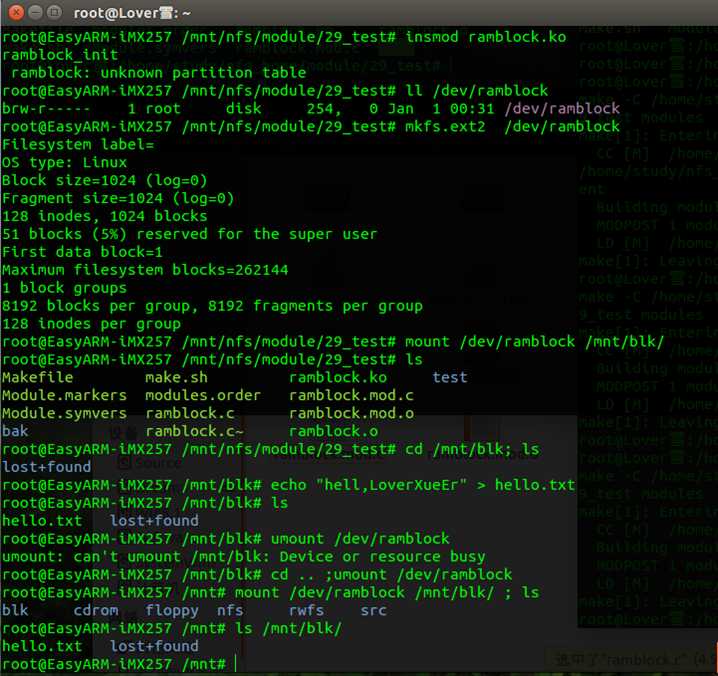
Task: Click the 'ramblock.ko' file in ls output
Action: pyautogui.click(x=338, y=377)
